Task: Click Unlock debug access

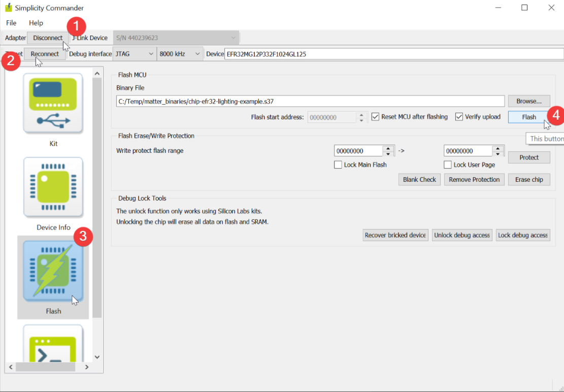Action: pyautogui.click(x=462, y=235)
